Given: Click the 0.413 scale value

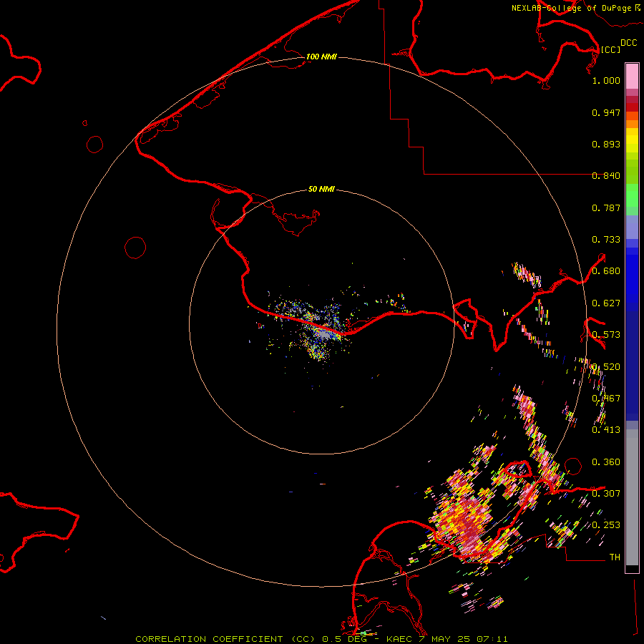Looking at the screenshot, I should pyautogui.click(x=606, y=430).
